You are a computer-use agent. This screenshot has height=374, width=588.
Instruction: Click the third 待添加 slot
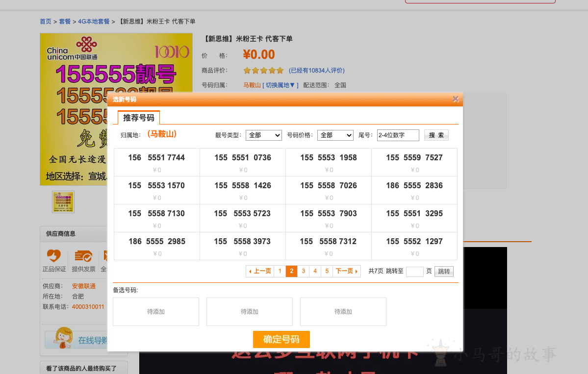pos(343,312)
